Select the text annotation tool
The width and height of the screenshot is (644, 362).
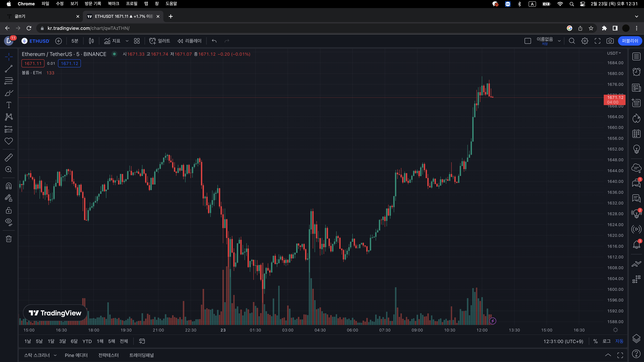(9, 105)
